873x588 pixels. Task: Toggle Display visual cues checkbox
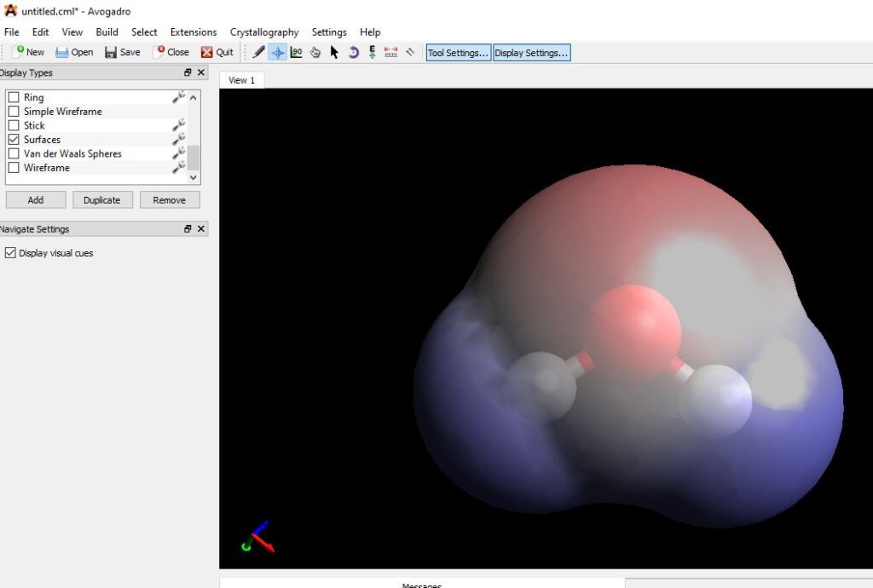coord(11,253)
